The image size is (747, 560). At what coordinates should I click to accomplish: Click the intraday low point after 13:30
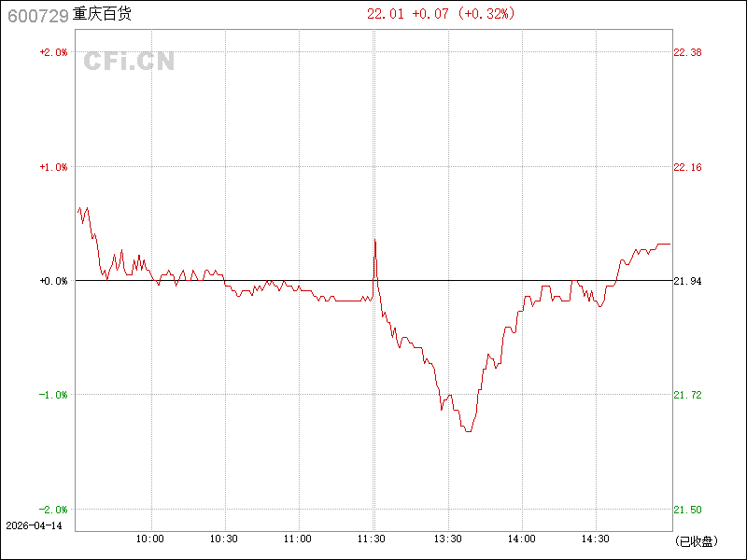(x=469, y=431)
